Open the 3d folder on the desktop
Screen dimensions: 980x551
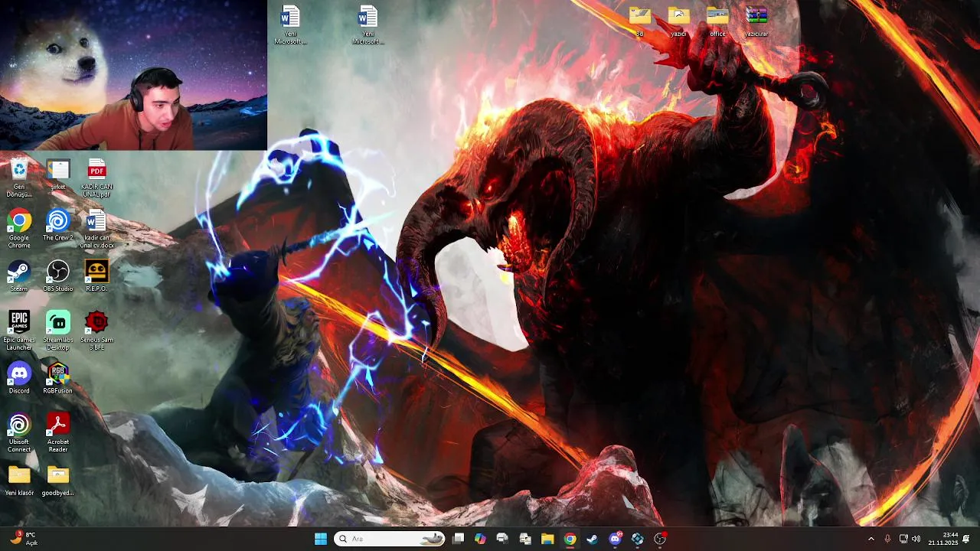640,21
